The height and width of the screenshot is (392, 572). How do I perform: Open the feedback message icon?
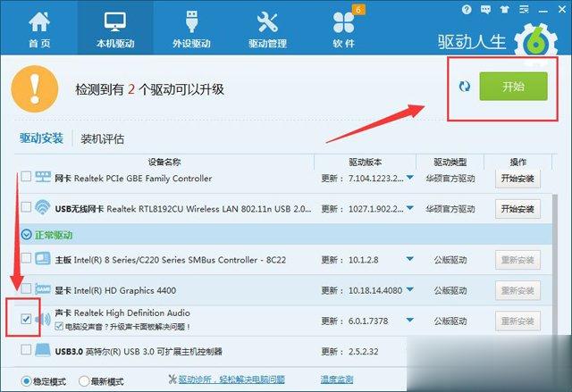pyautogui.click(x=485, y=10)
